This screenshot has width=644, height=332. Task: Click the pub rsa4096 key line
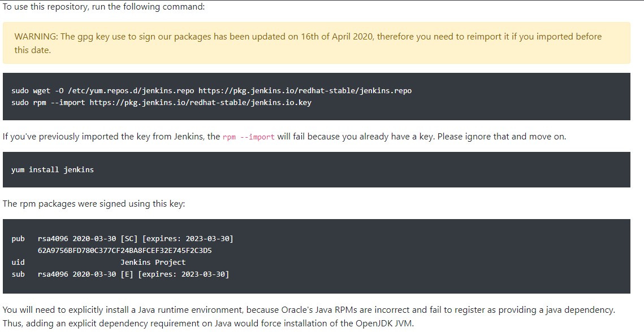[122, 239]
